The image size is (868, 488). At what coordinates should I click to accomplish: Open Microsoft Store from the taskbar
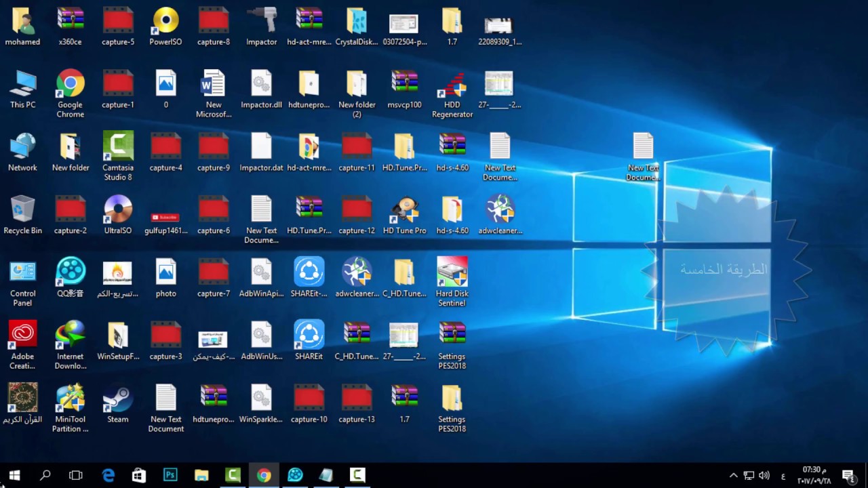139,475
